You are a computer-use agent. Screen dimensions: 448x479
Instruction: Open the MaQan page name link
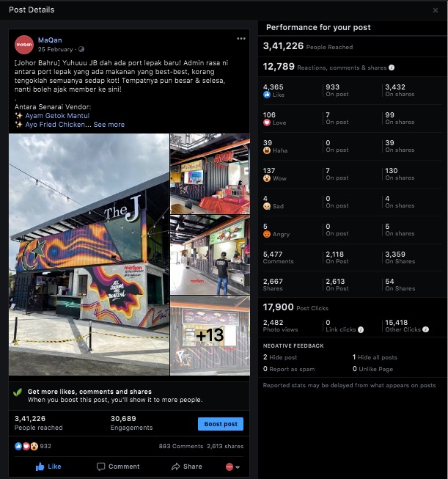pyautogui.click(x=50, y=40)
